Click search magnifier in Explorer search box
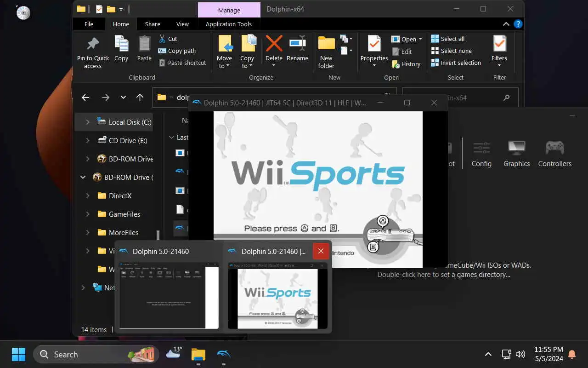This screenshot has height=368, width=588. pos(507,98)
